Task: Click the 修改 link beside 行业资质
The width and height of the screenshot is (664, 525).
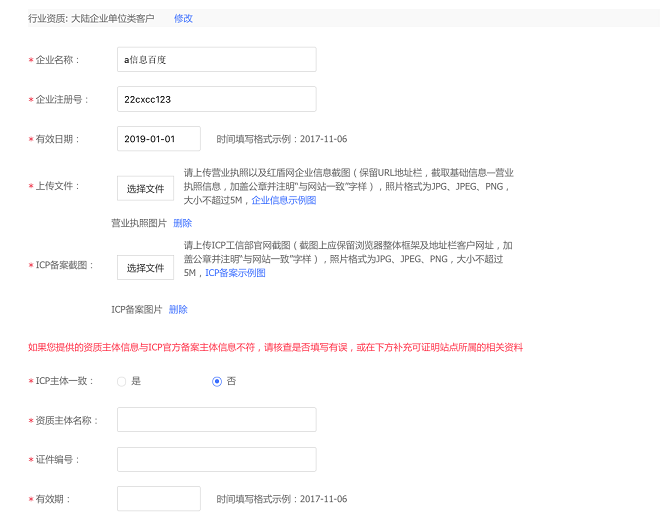Action: click(x=183, y=18)
